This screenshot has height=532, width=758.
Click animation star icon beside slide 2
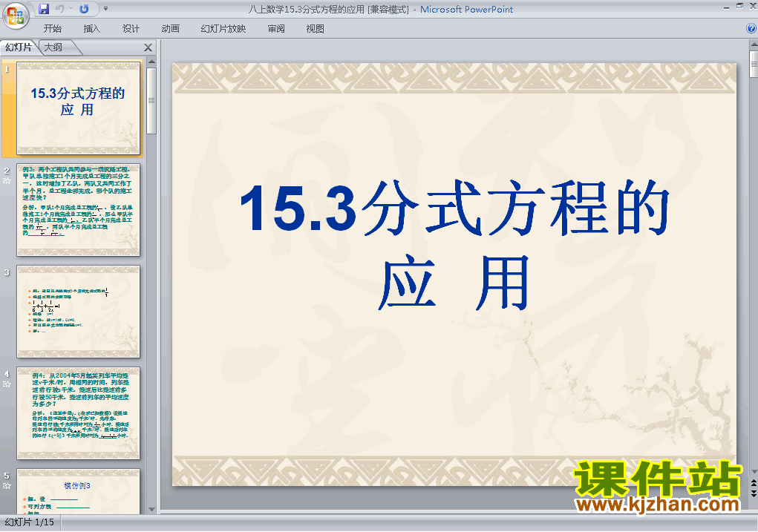7,181
